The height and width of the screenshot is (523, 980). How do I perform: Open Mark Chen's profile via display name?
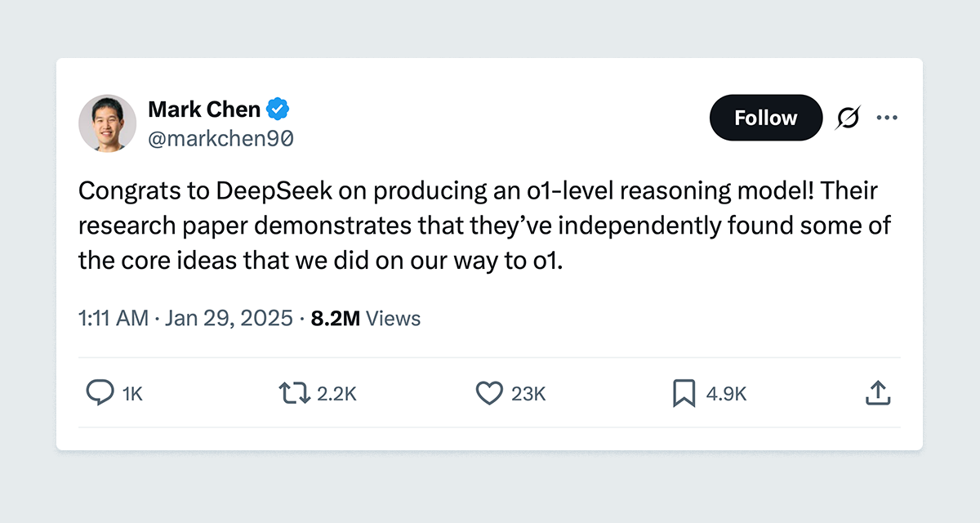point(204,109)
